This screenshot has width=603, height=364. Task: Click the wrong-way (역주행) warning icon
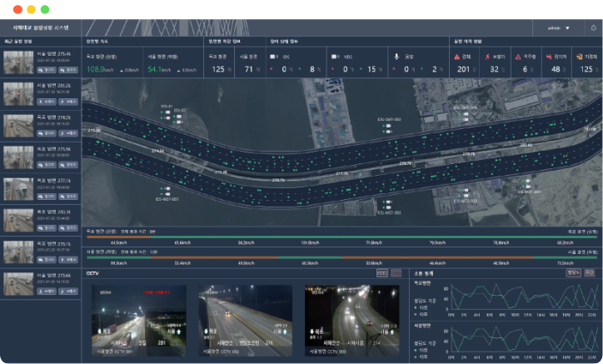[517, 57]
